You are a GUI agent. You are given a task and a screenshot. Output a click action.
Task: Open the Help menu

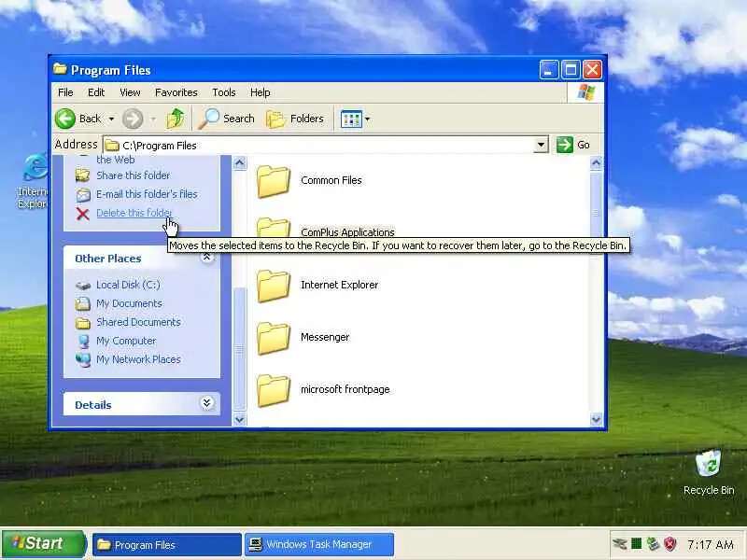261,92
